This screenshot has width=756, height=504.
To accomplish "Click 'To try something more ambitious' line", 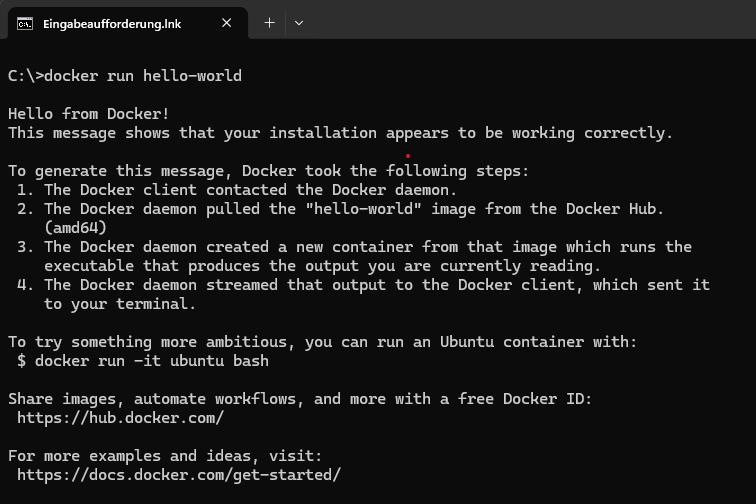I will [x=323, y=342].
